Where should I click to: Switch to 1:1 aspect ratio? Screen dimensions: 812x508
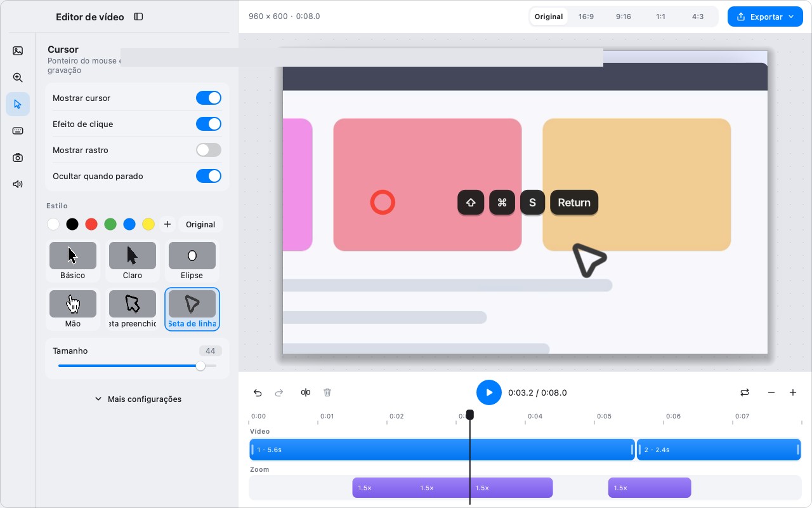[x=661, y=17]
